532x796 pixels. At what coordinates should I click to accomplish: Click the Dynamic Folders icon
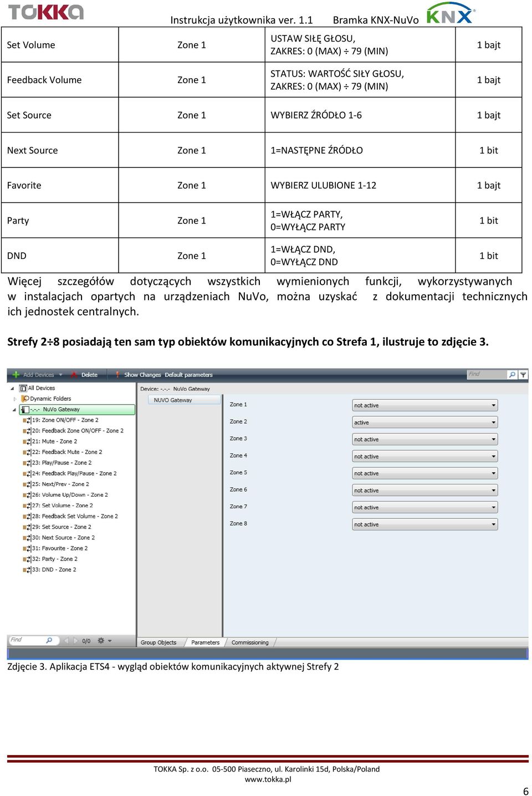(x=25, y=399)
